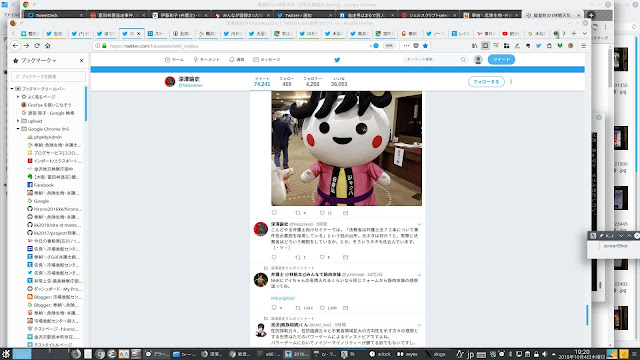
Task: Open the page actions three-dots menu
Action: [406, 46]
